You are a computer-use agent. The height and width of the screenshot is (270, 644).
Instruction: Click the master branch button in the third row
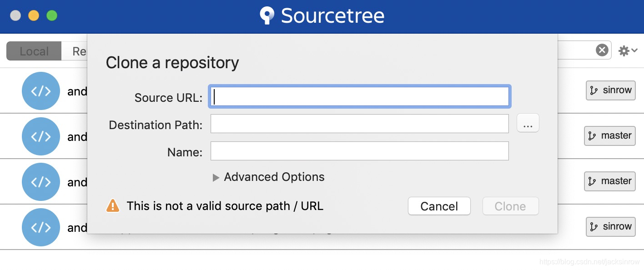point(609,181)
